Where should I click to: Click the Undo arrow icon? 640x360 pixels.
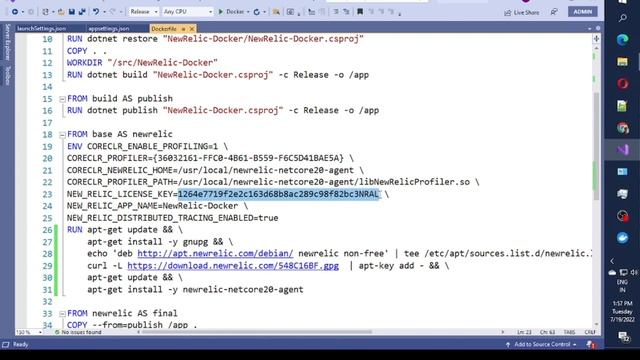pos(96,12)
